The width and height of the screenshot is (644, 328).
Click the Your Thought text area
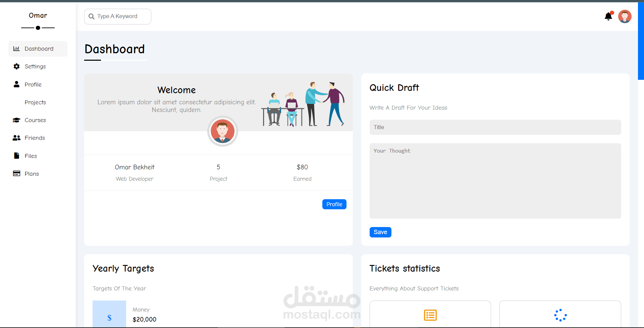click(x=495, y=181)
